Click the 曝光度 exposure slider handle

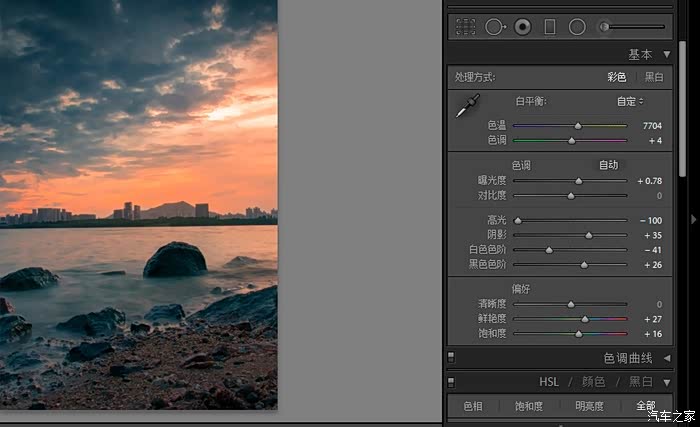click(578, 181)
